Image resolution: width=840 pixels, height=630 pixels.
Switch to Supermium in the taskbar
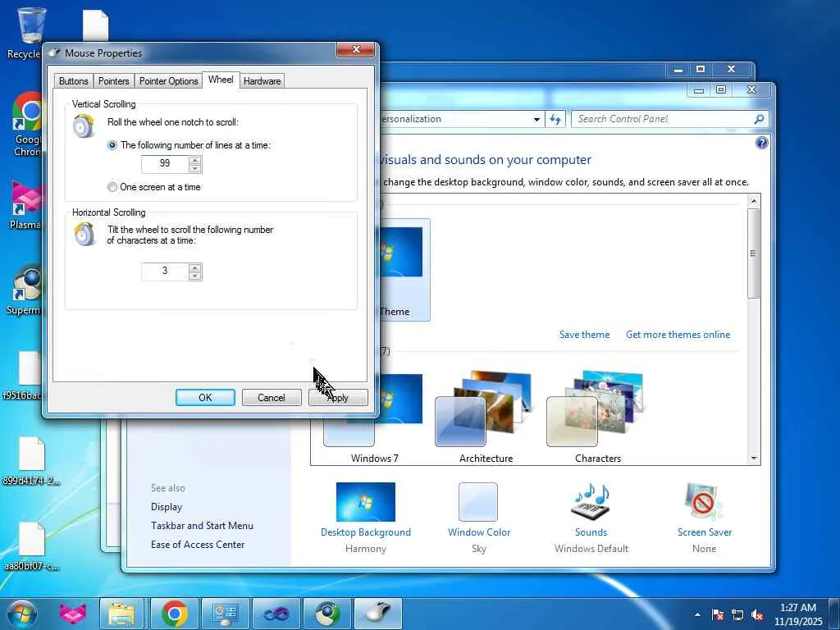pos(326,614)
